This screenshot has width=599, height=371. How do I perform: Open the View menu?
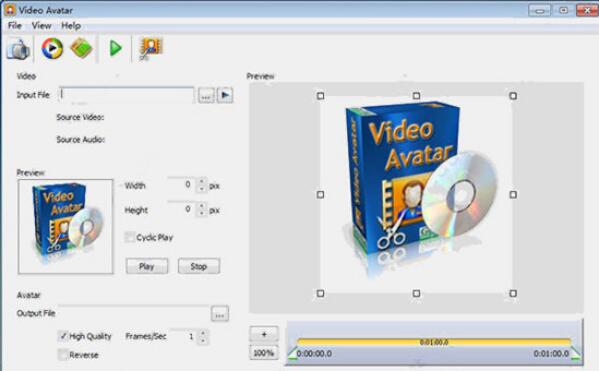pyautogui.click(x=41, y=26)
